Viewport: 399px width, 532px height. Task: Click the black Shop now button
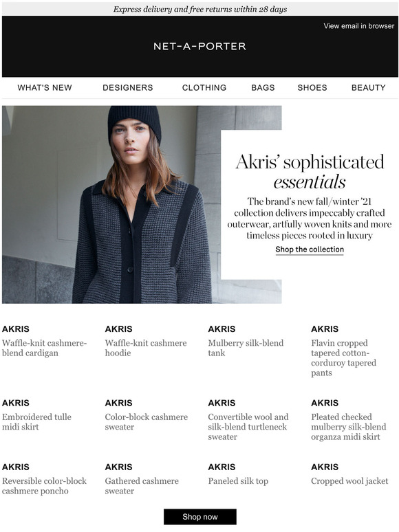pyautogui.click(x=200, y=517)
